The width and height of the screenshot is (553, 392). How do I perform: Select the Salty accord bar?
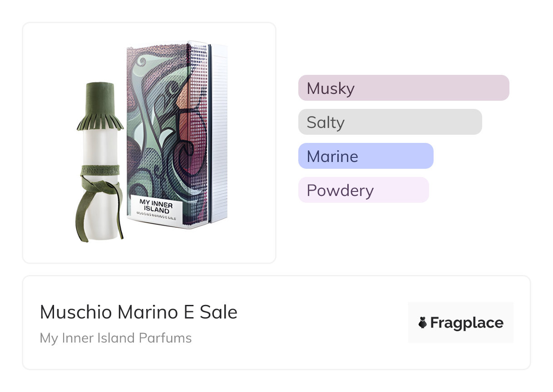[390, 122]
